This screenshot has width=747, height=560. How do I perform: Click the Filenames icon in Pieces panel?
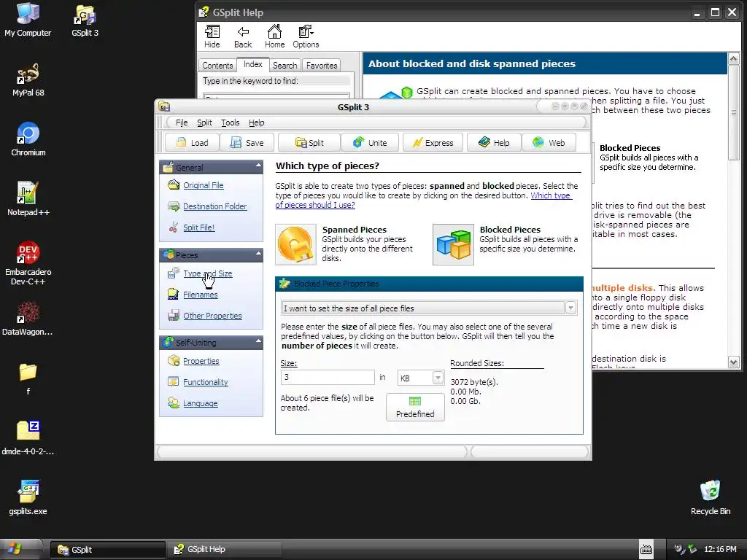point(174,295)
